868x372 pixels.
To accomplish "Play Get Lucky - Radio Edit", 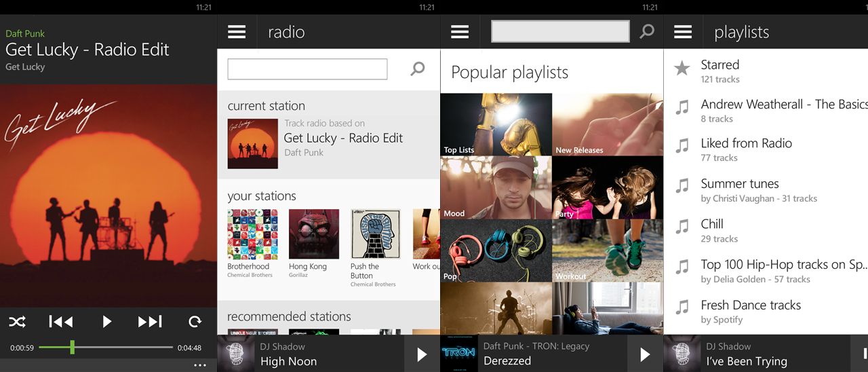I will pyautogui.click(x=106, y=322).
